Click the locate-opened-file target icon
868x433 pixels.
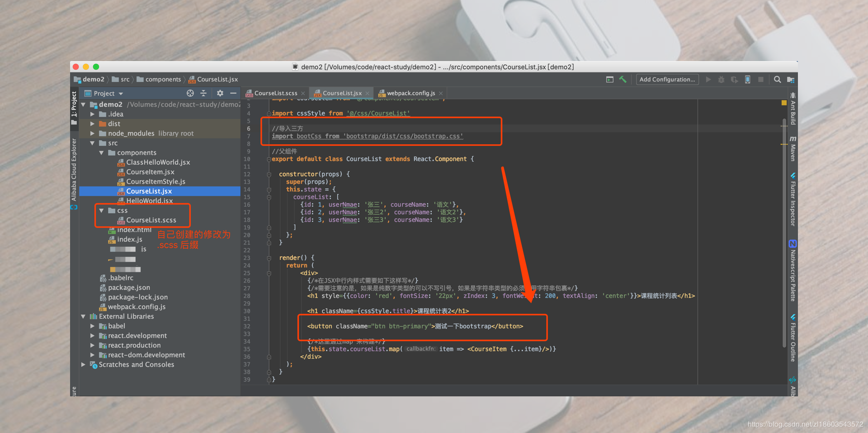pyautogui.click(x=190, y=93)
